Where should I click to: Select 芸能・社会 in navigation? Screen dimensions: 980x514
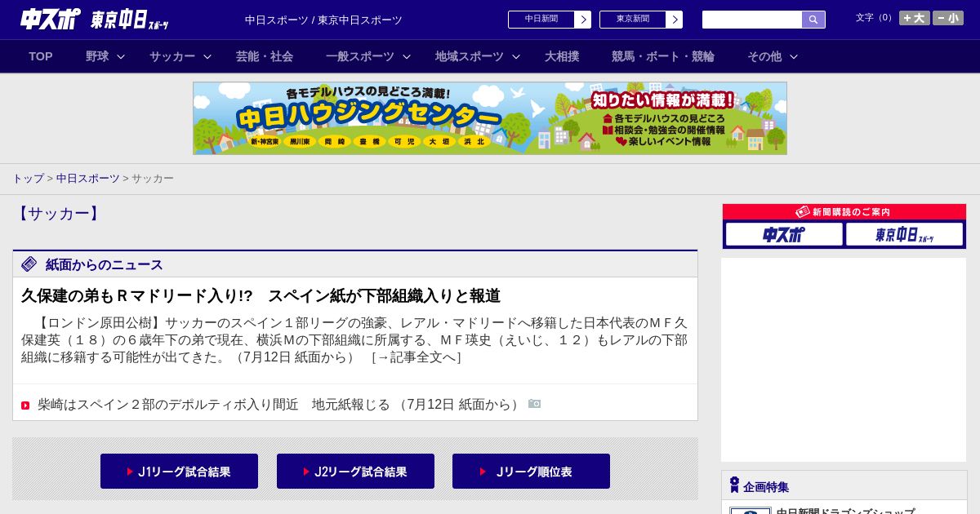pyautogui.click(x=265, y=56)
